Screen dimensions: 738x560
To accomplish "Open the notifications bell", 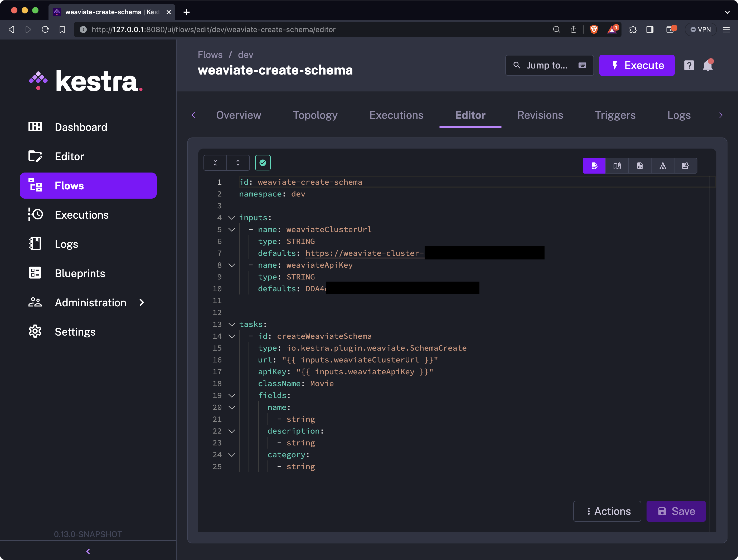I will (x=708, y=65).
